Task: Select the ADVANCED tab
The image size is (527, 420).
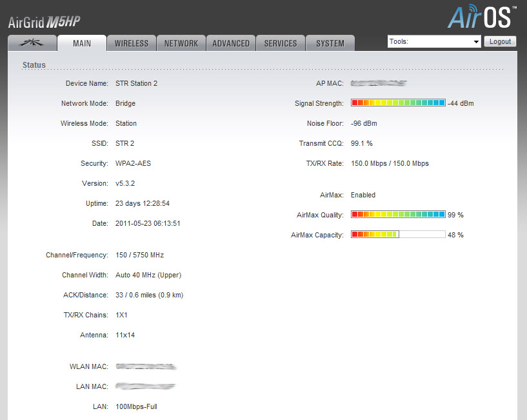Action: point(231,43)
